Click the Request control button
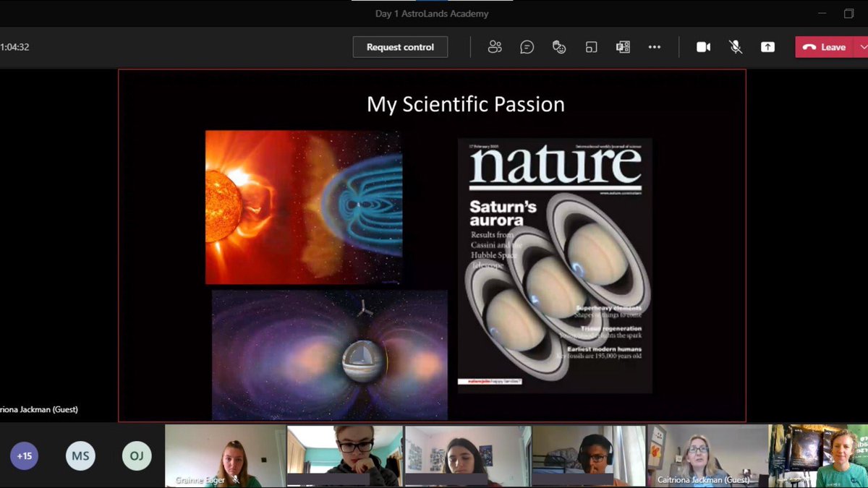 click(400, 47)
